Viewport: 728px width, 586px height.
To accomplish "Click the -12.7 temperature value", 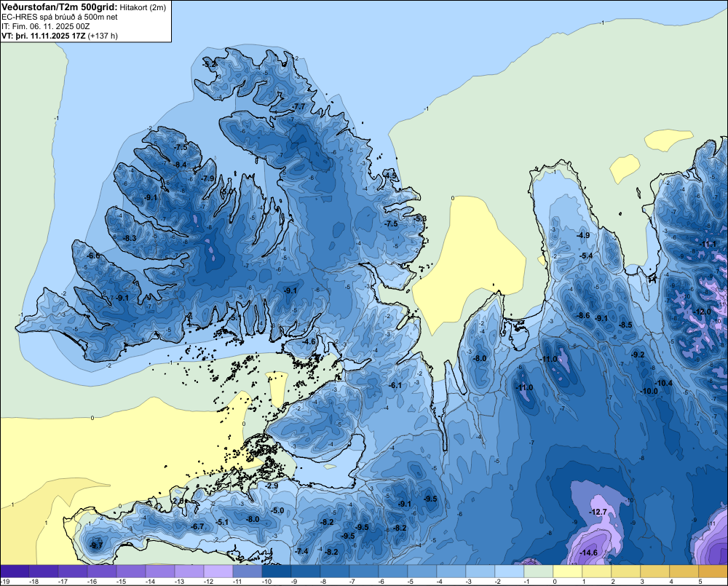I will click(598, 512).
